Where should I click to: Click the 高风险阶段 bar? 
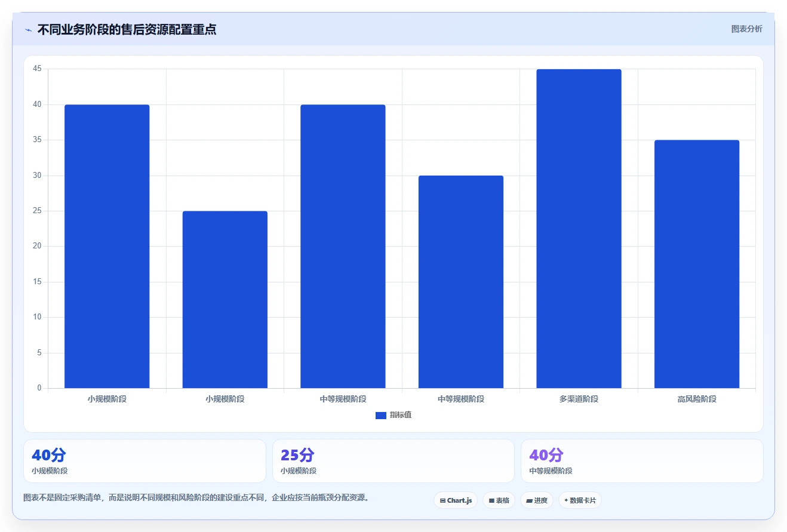pyautogui.click(x=697, y=264)
